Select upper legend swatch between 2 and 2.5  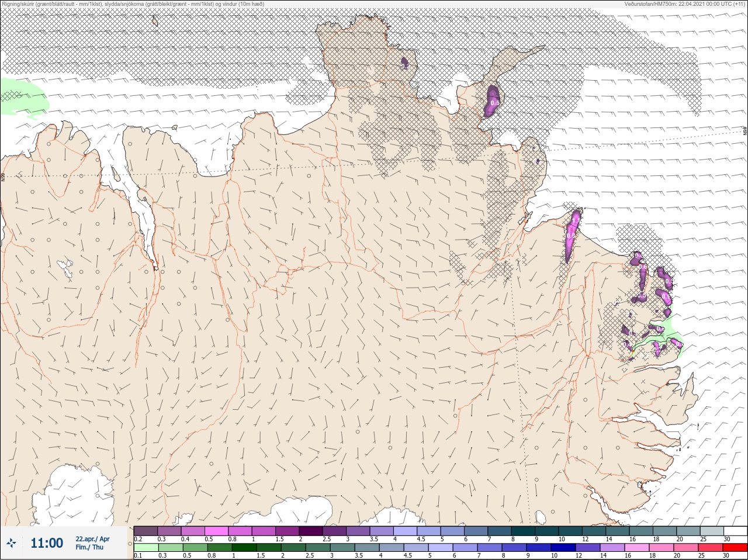point(311,531)
